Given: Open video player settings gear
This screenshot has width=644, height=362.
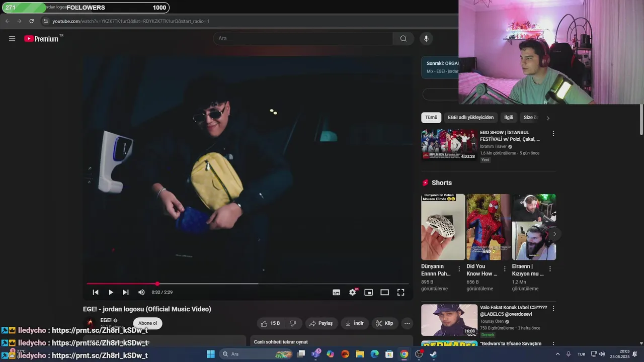Looking at the screenshot, I should click(353, 292).
